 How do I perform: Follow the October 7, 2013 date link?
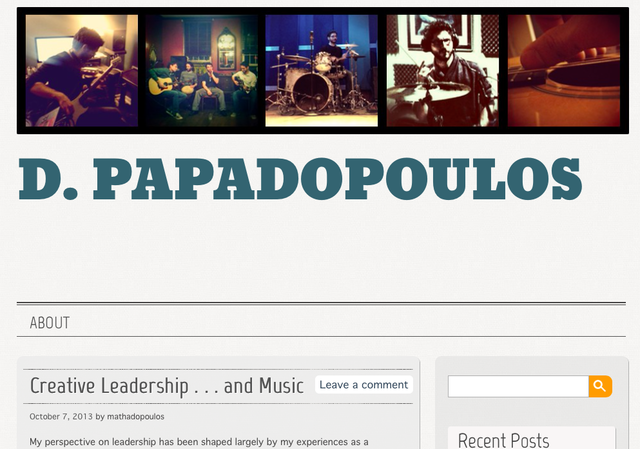pos(61,416)
